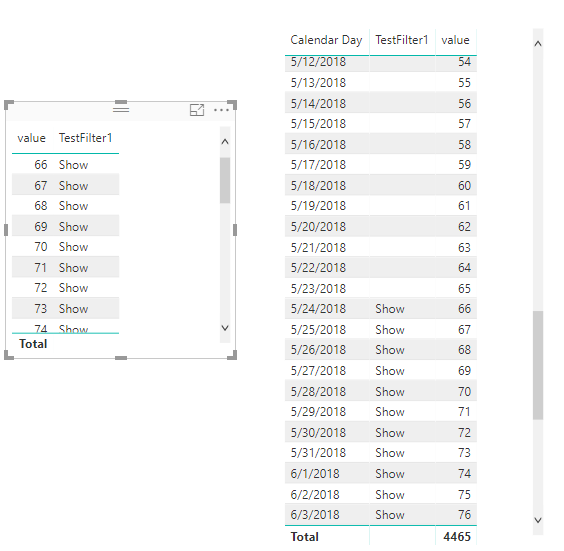Sort by TestFilter1 column in small table
This screenshot has width=564, height=551.
(86, 138)
